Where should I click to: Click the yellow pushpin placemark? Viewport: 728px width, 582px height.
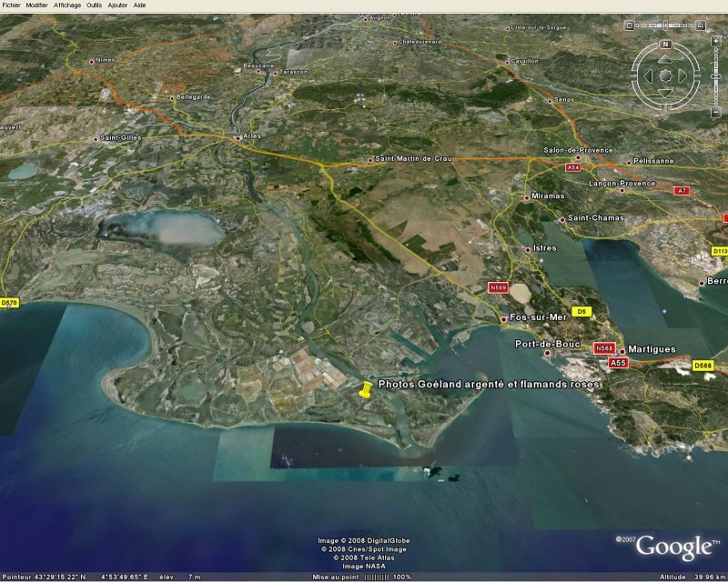366,390
